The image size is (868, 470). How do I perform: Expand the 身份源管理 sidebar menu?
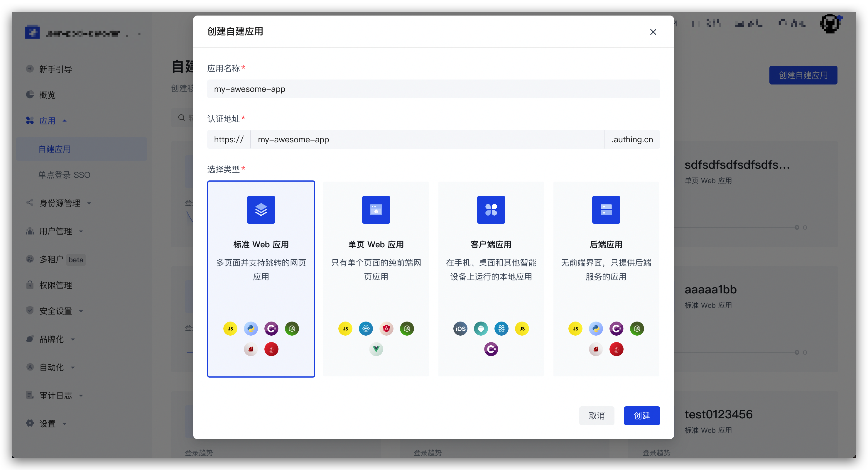[x=59, y=203]
